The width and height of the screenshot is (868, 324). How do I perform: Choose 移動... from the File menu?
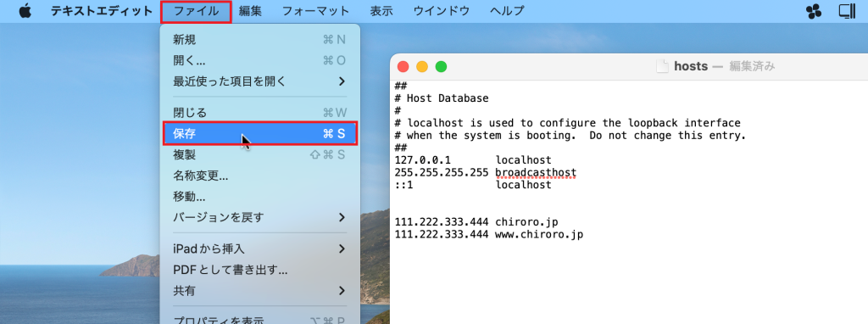pyautogui.click(x=259, y=197)
